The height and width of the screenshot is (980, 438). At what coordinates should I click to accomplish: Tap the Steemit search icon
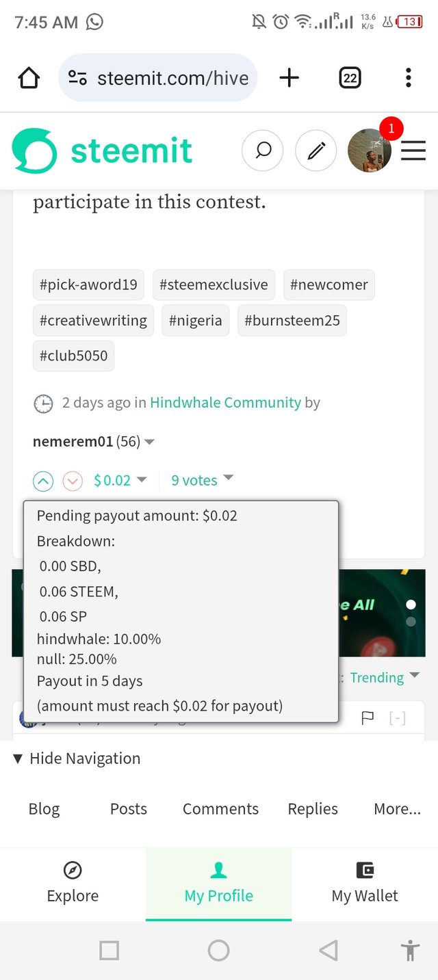[263, 150]
